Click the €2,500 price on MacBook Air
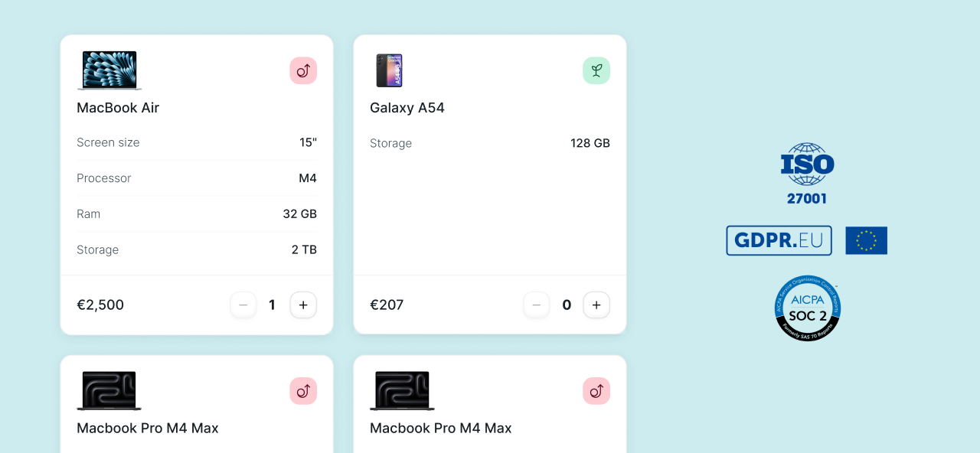Screen dimensions: 980x453 [x=100, y=305]
